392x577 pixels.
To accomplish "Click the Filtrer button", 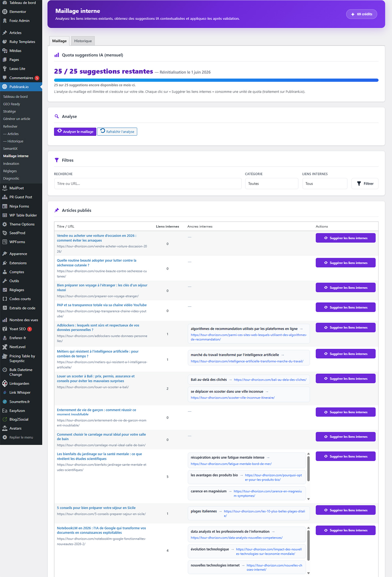I will point(365,184).
